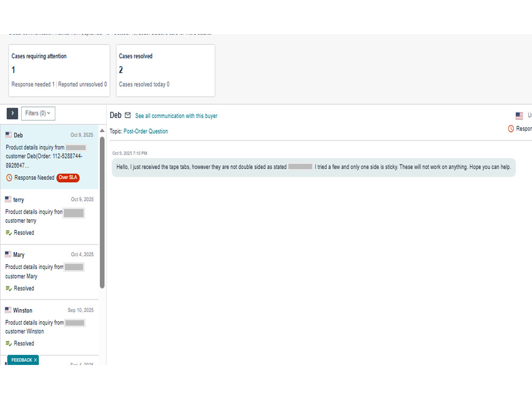Click the flag icon next to terry
Screen dimensions: 532x399
coord(8,199)
